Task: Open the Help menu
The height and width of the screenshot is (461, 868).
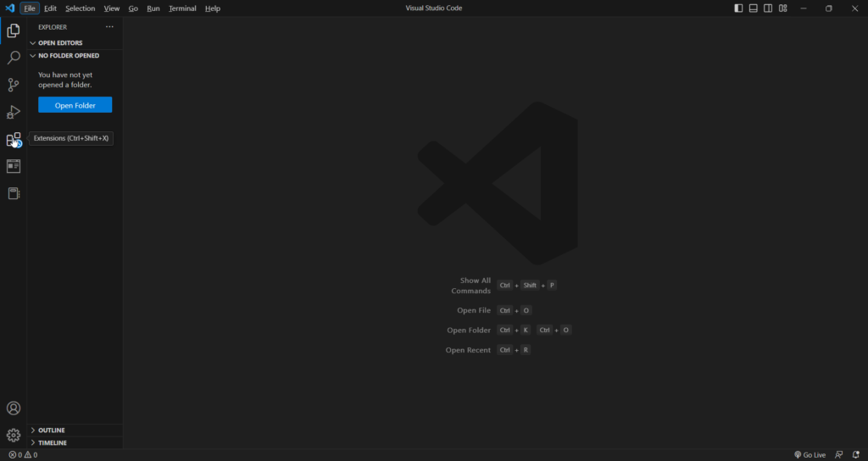Action: 213,8
